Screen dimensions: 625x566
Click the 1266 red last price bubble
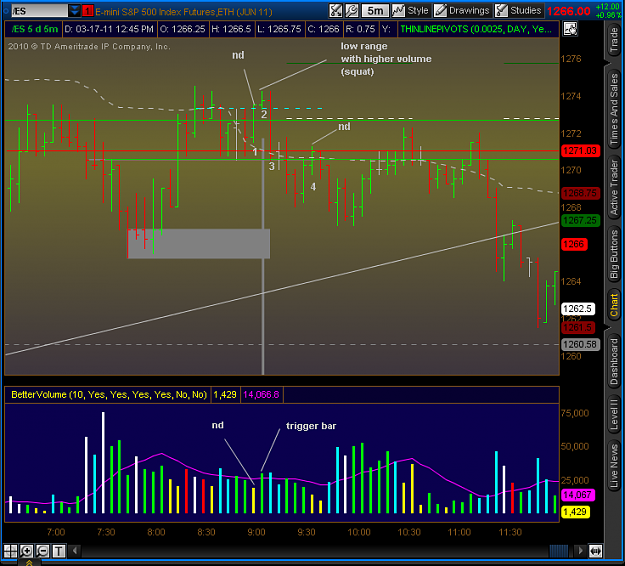click(x=574, y=244)
